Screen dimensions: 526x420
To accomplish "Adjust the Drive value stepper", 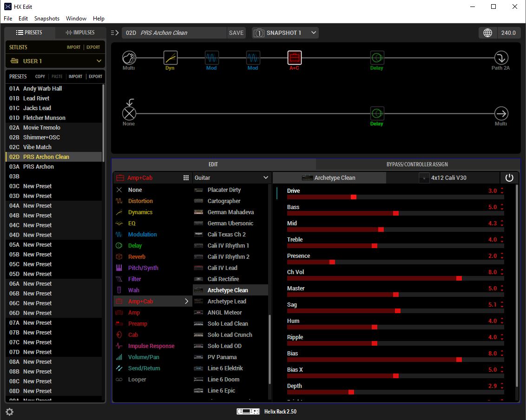I will 502,190.
